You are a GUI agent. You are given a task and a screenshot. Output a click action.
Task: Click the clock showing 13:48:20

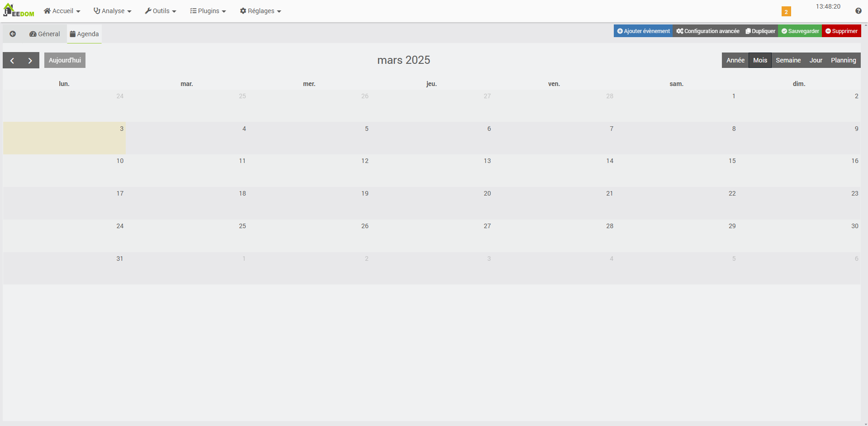tap(828, 6)
